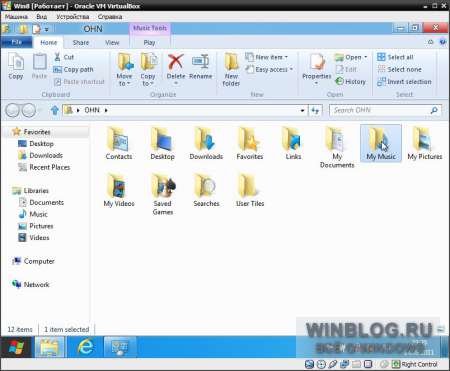Expand the Easy access dropdown
Image resolution: width=450 pixels, height=371 pixels.
[x=269, y=69]
